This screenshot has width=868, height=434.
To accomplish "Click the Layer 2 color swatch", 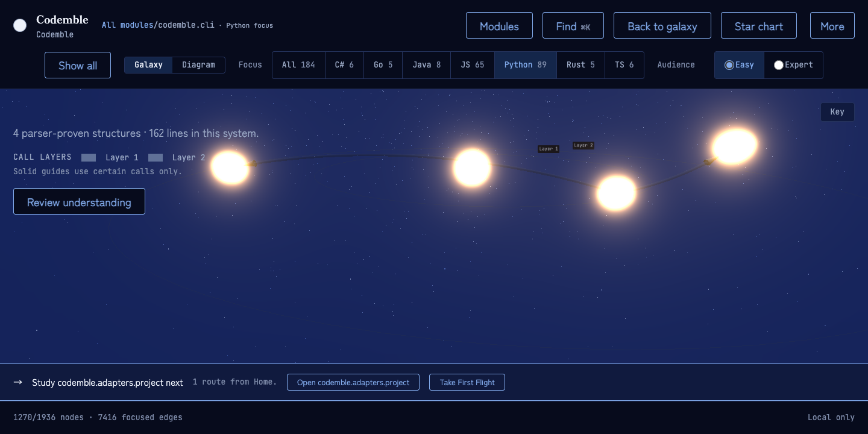I will pos(156,157).
